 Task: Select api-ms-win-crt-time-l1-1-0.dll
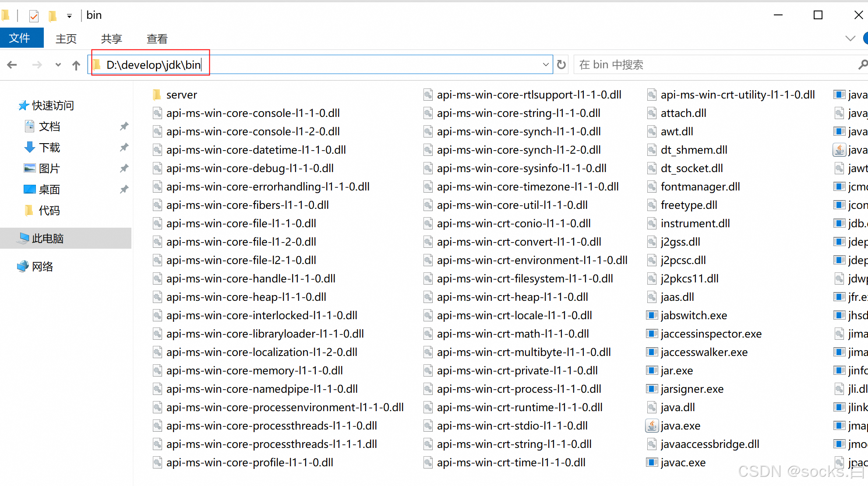511,462
